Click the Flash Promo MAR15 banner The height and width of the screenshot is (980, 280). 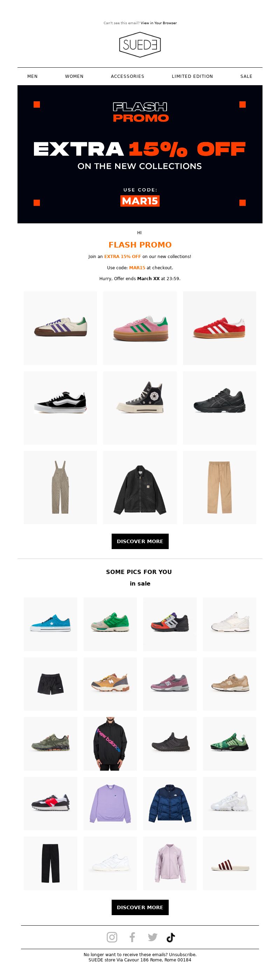click(x=140, y=154)
